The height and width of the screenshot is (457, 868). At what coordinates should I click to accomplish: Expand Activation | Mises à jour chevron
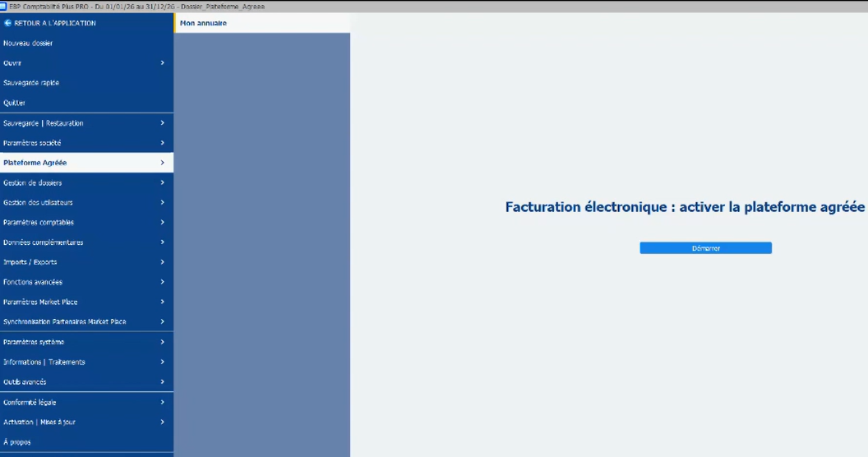162,422
